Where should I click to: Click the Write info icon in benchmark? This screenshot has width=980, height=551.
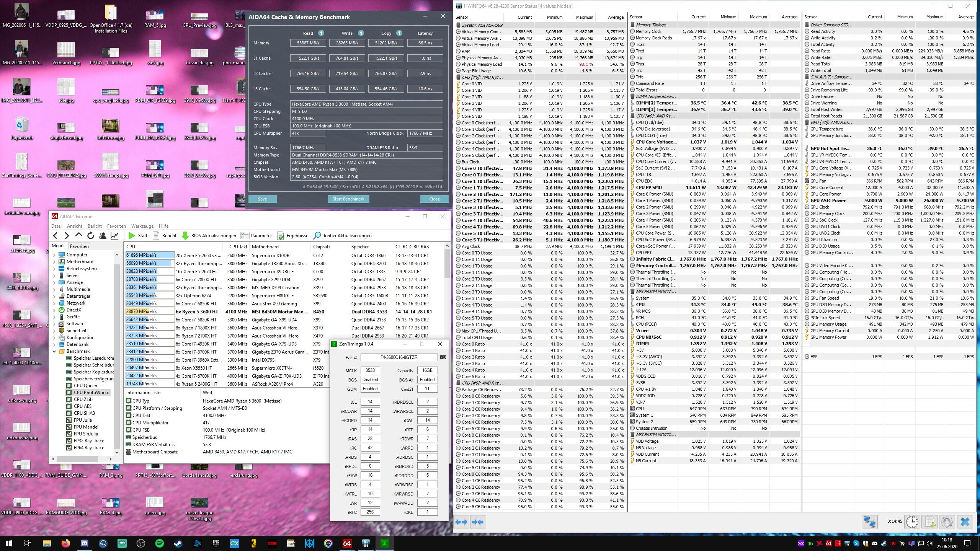(361, 33)
